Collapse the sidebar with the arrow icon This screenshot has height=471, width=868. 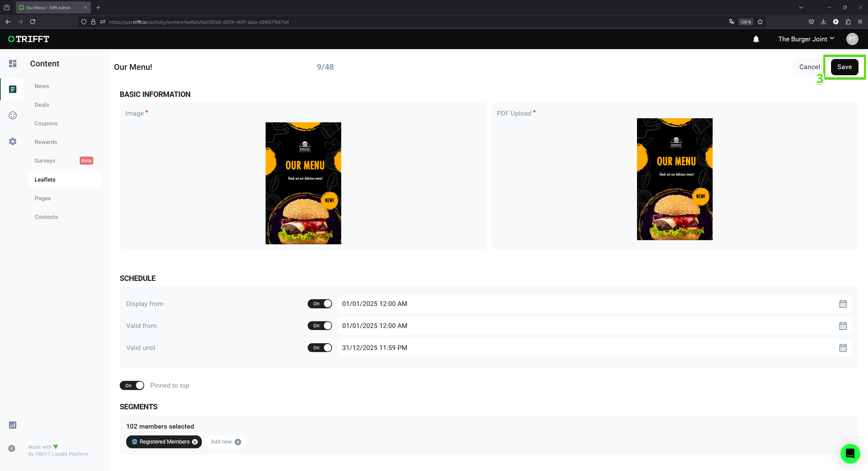click(x=12, y=449)
